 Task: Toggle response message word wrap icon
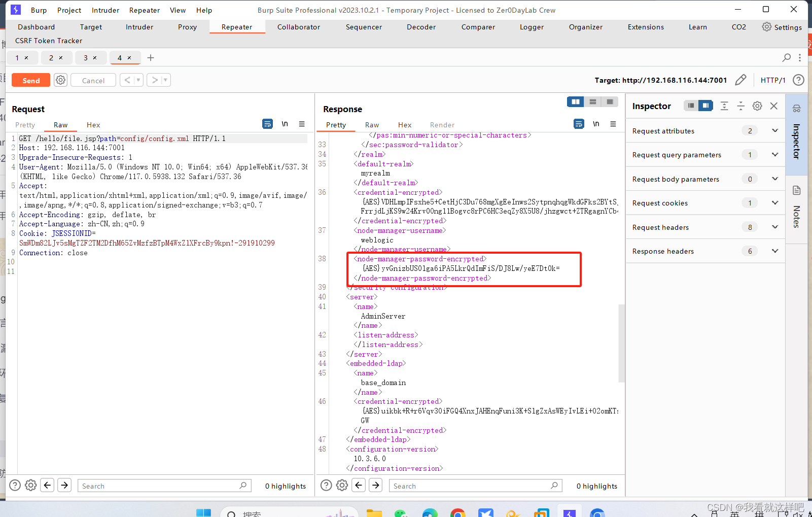click(579, 124)
